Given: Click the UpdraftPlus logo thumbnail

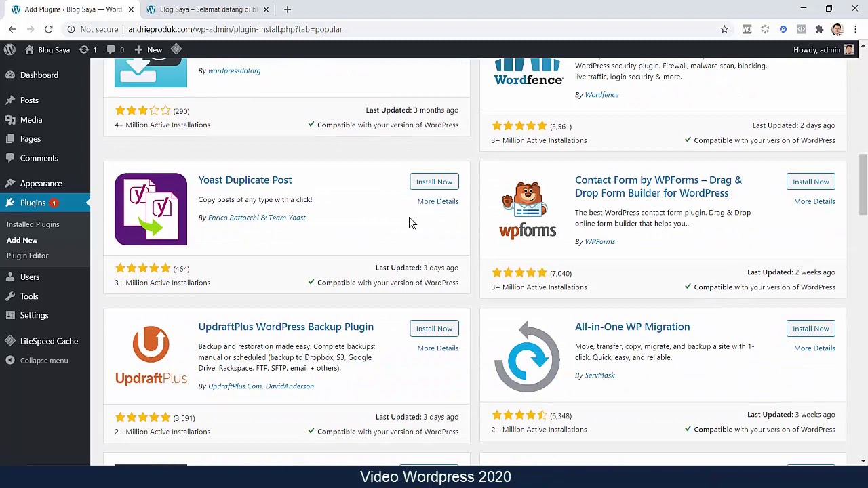Looking at the screenshot, I should click(151, 356).
